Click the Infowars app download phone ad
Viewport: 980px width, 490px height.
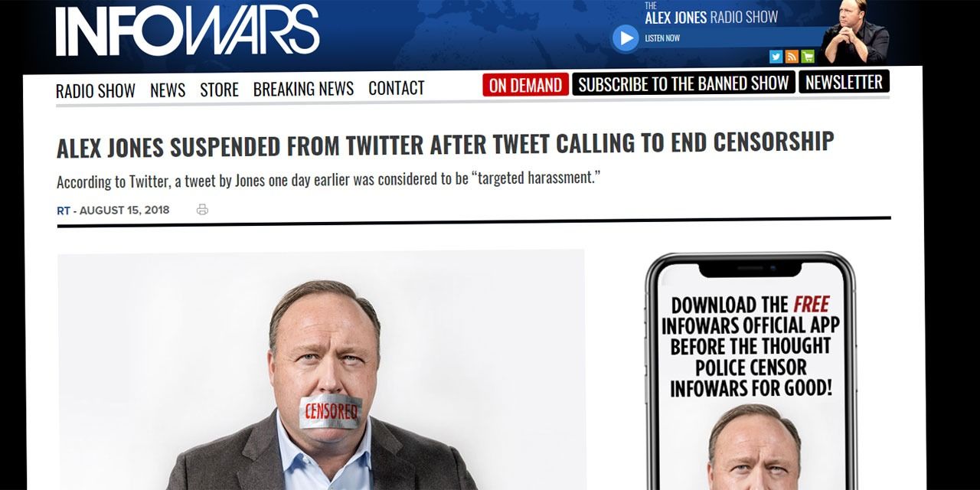[x=750, y=371]
